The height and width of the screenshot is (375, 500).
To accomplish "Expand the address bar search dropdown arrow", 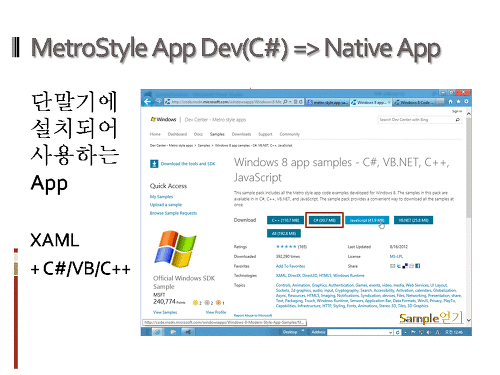I will point(291,102).
